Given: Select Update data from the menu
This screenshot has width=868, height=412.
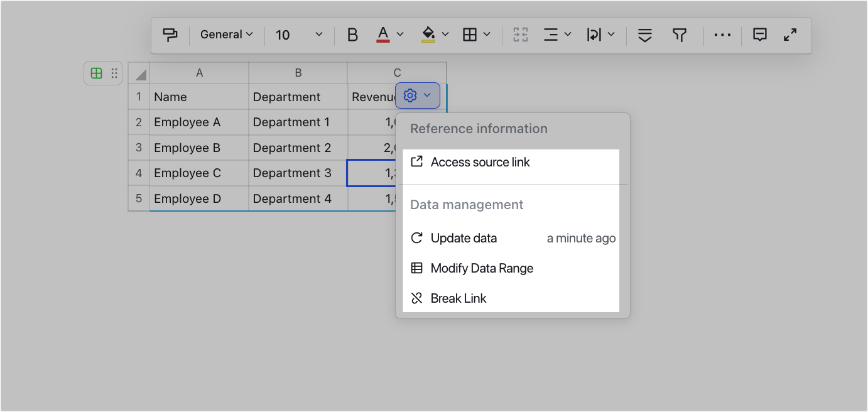Looking at the screenshot, I should [463, 238].
